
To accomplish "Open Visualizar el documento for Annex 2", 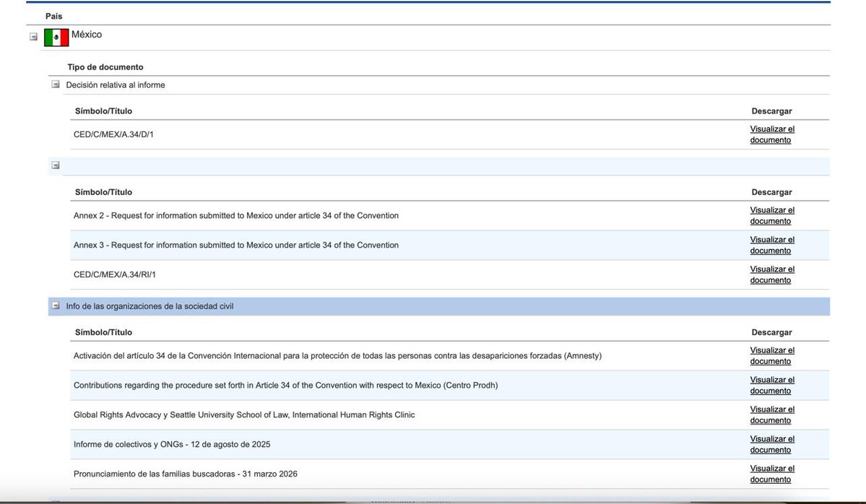I will 772,216.
